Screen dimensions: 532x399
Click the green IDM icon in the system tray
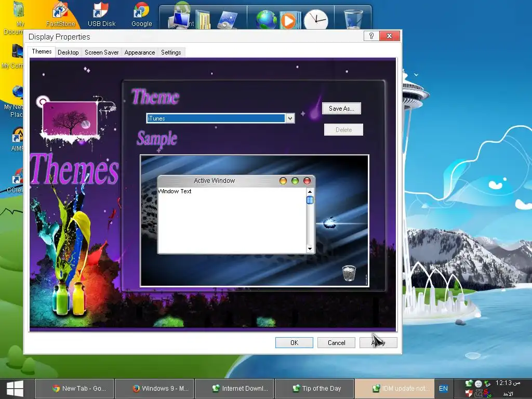tap(469, 384)
